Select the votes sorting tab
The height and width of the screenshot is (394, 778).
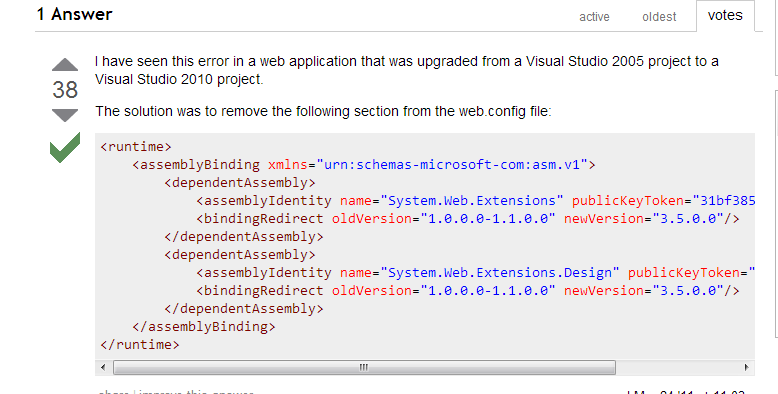pos(725,15)
